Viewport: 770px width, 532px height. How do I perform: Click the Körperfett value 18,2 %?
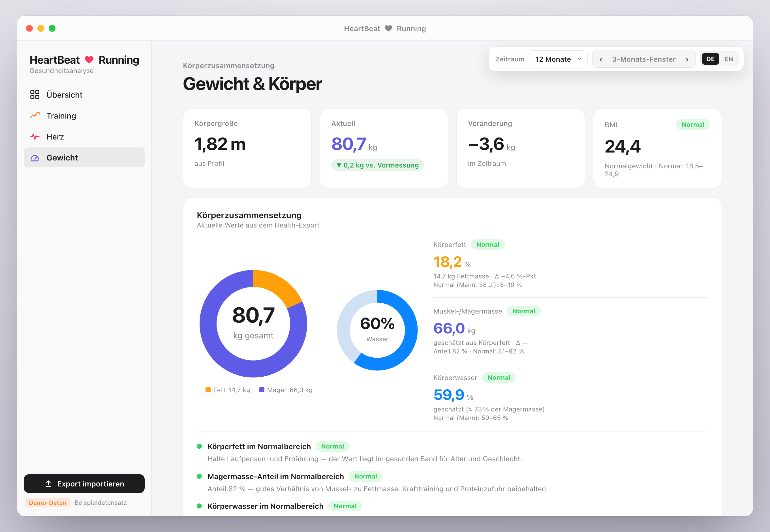(452, 262)
